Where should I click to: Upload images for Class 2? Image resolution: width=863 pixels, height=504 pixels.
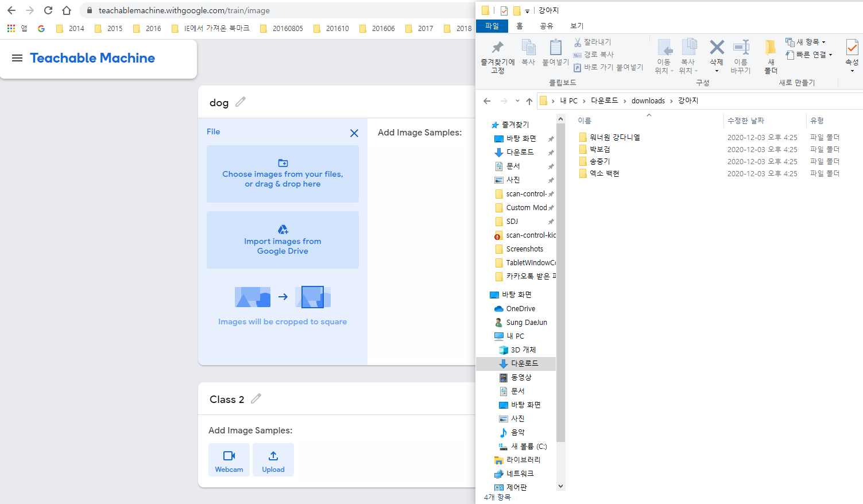click(273, 460)
